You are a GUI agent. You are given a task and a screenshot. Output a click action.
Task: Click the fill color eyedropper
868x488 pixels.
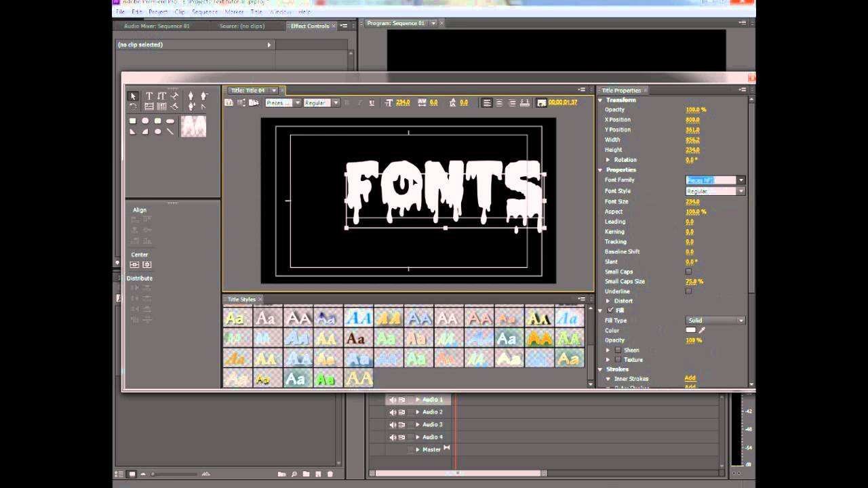pos(703,330)
